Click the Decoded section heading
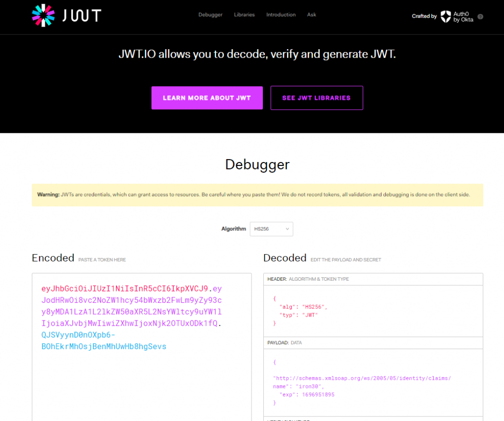This screenshot has height=421, width=504. pyautogui.click(x=285, y=258)
